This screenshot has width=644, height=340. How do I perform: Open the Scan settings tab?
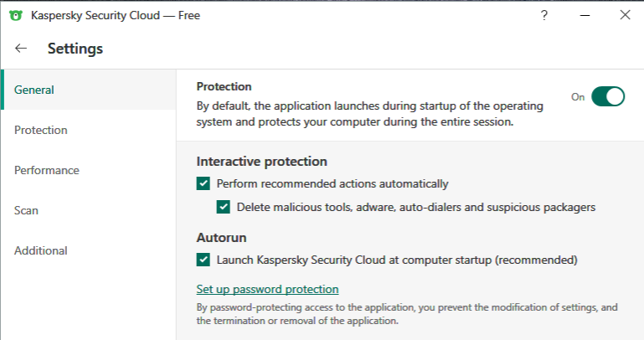click(x=27, y=210)
